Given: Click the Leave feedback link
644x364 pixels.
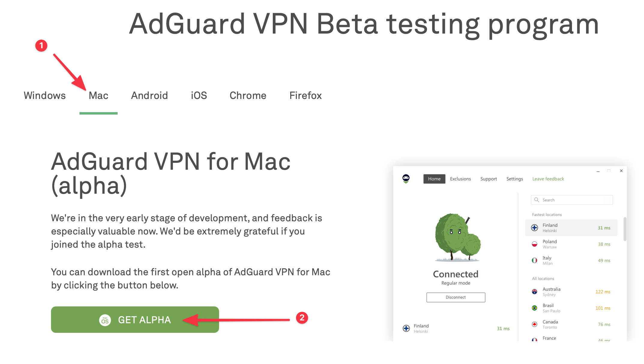Looking at the screenshot, I should point(548,179).
